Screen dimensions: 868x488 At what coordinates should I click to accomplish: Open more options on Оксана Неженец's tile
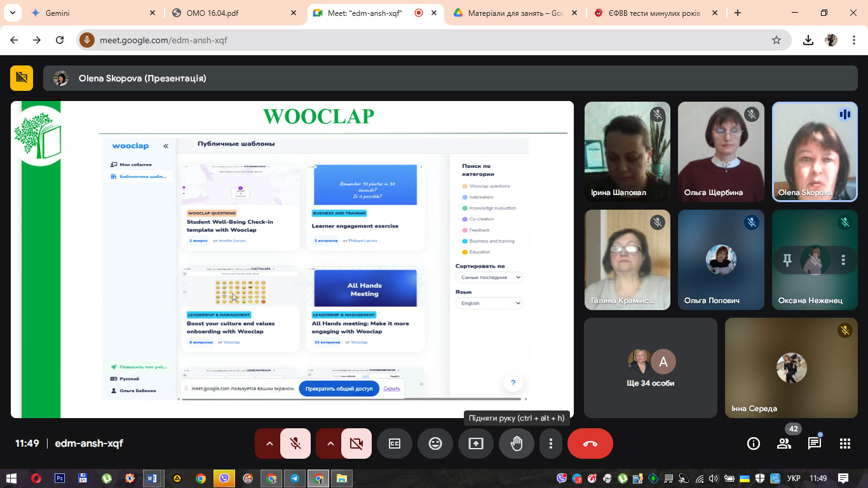(x=843, y=260)
